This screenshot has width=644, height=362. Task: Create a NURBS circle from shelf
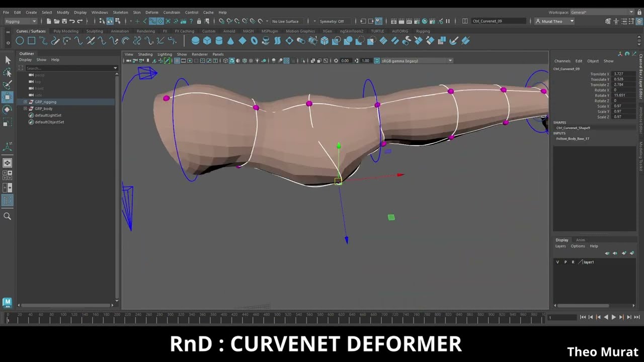coord(20,41)
